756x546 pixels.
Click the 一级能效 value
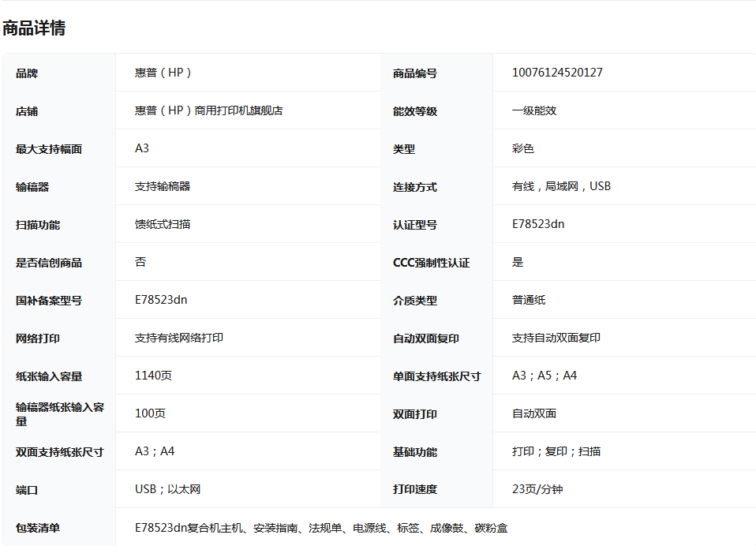pyautogui.click(x=534, y=110)
